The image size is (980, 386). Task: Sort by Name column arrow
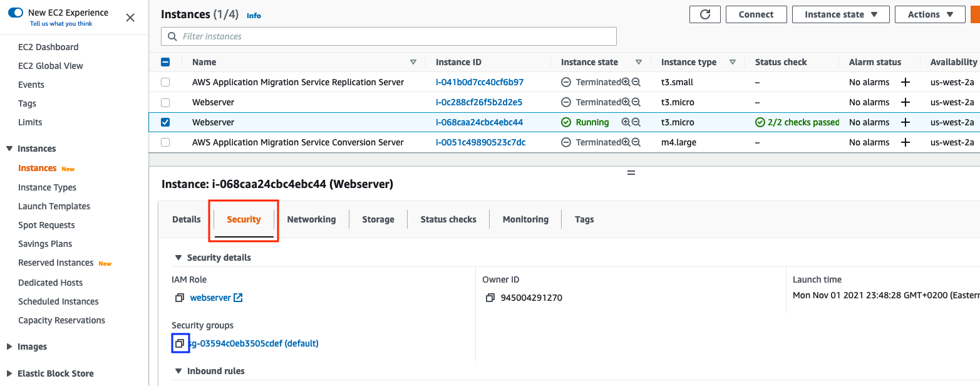[x=413, y=62]
